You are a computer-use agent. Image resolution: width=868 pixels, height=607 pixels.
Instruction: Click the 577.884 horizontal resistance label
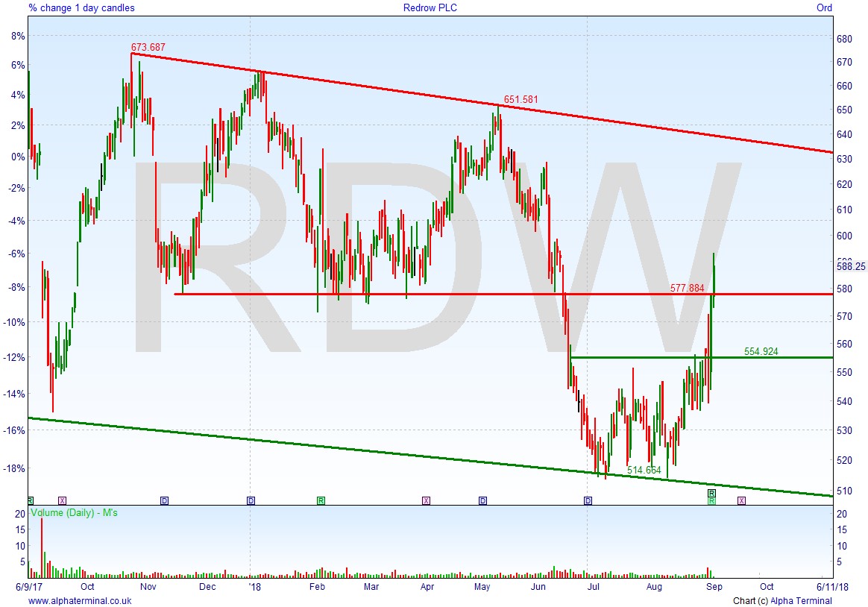tap(687, 288)
